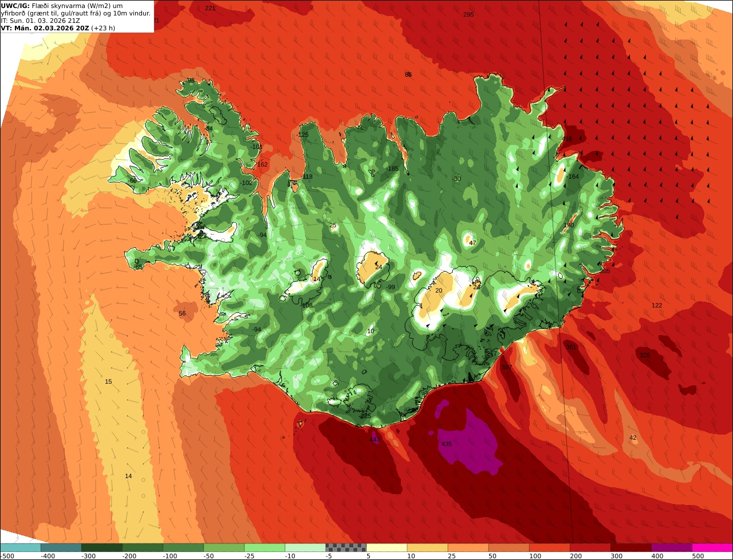Screen dimensions: 733x560
Task: Click the '361' value off the southeast coast
Action: (x=571, y=346)
